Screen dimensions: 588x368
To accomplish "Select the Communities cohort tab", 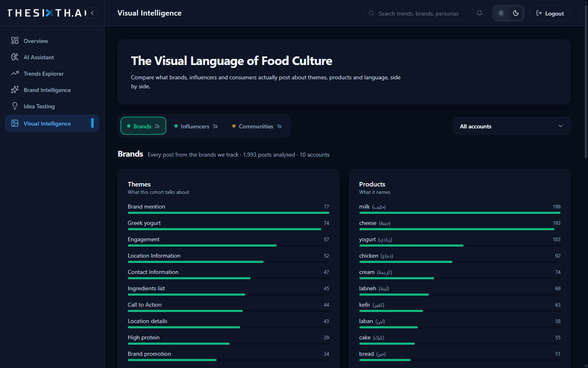I will 257,126.
